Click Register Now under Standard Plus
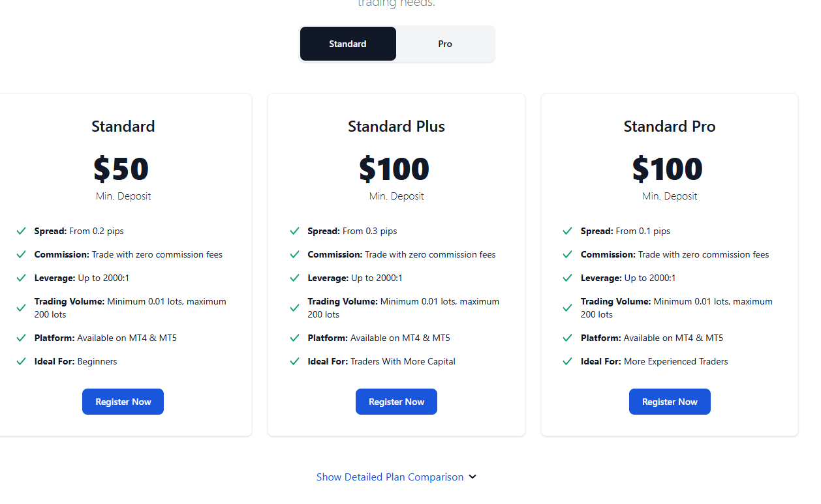The image size is (821, 504). coord(396,402)
